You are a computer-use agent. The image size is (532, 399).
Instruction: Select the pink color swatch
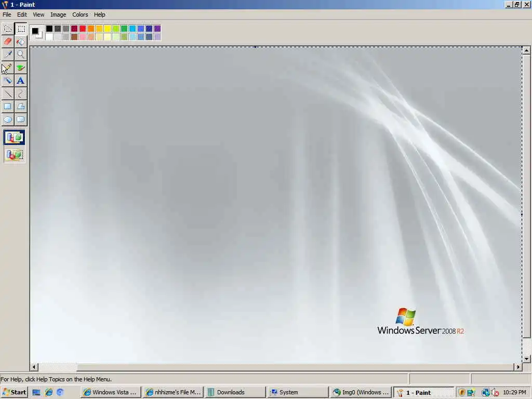click(83, 37)
